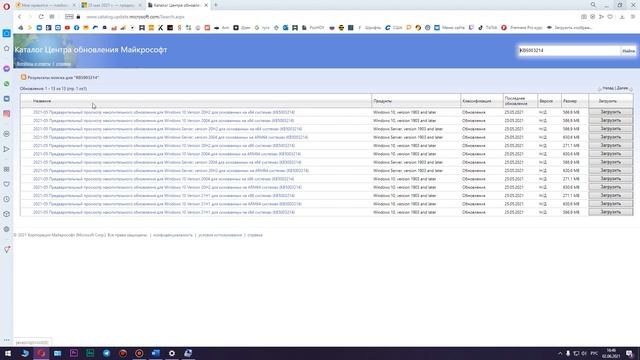Open tab search magnifier icon
The height and width of the screenshot is (360, 640).
tap(593, 5)
